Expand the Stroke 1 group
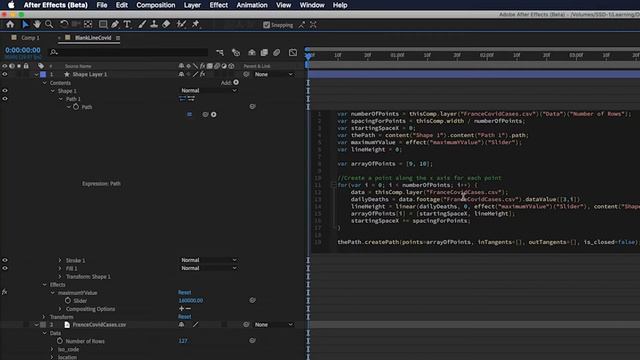640x360 pixels. [60, 260]
